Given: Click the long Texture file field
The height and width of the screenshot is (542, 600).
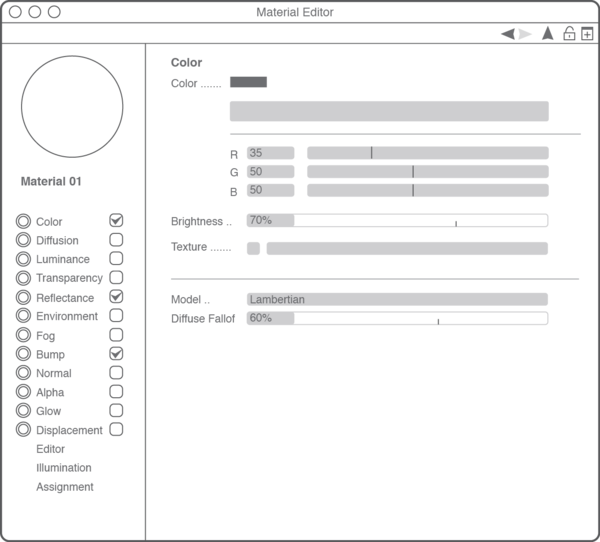Looking at the screenshot, I should 406,248.
